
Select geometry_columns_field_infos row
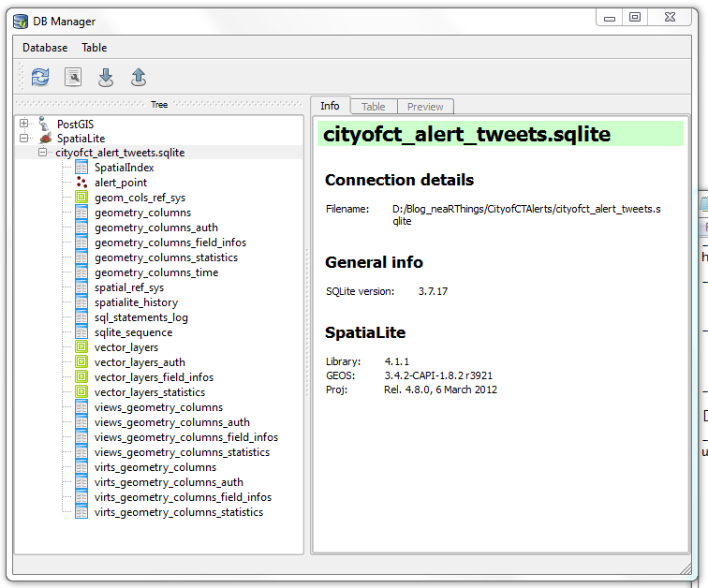[170, 243]
